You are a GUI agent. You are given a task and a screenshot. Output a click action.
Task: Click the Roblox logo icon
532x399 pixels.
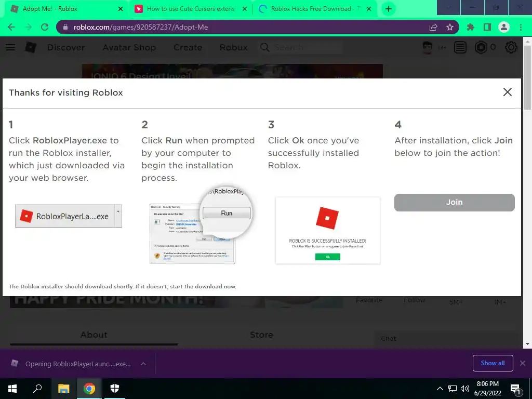coord(30,47)
